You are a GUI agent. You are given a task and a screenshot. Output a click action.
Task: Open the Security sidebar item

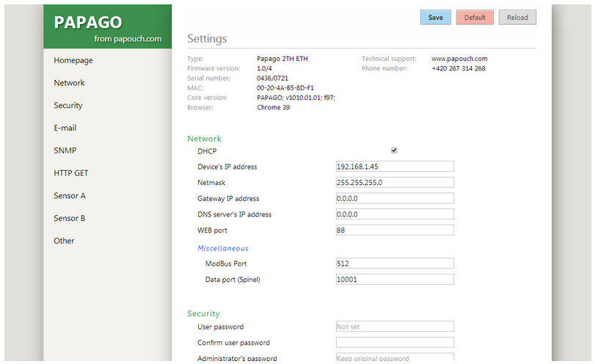tap(68, 106)
